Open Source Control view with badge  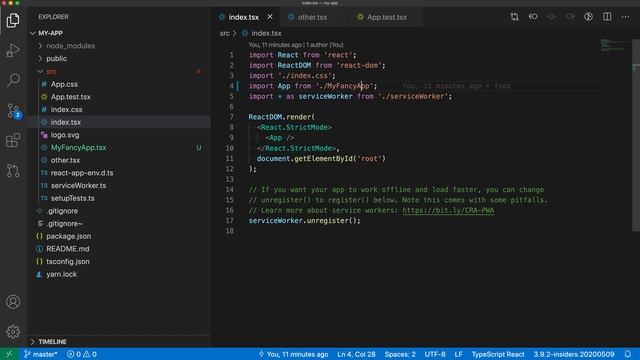coord(13,111)
